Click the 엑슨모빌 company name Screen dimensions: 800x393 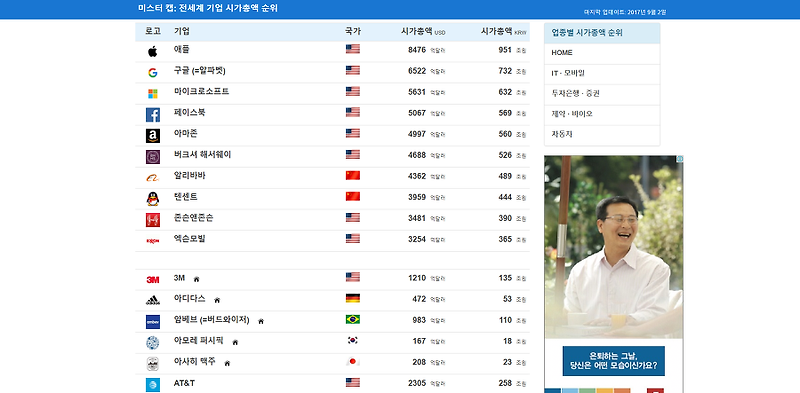189,238
